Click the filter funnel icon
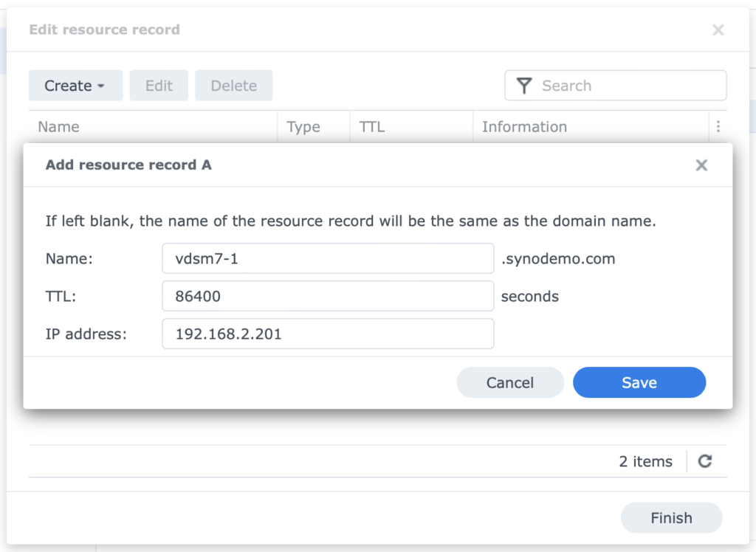Viewport: 756px width, 552px height. [x=524, y=86]
